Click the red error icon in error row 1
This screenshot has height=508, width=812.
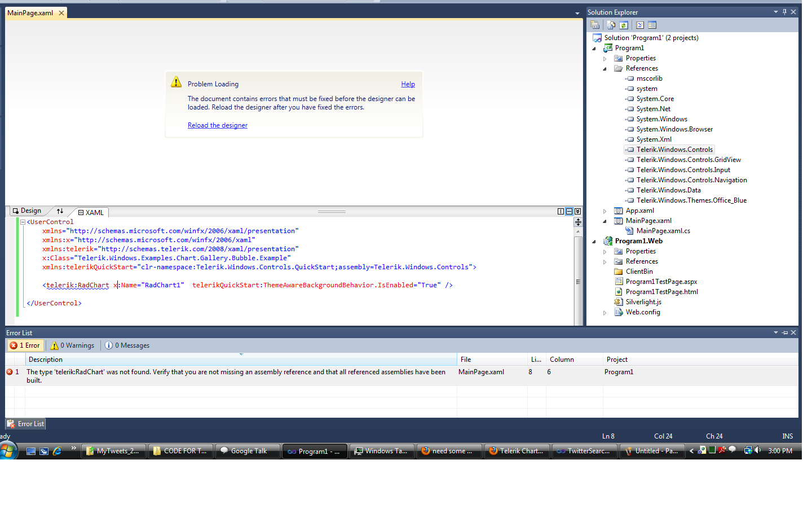point(10,372)
